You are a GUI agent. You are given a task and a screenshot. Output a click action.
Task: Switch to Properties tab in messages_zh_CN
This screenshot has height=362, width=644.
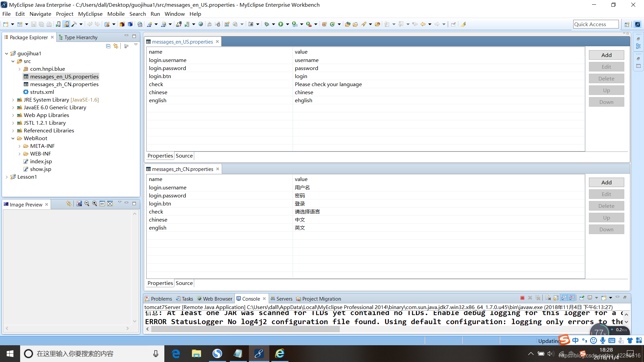[160, 283]
